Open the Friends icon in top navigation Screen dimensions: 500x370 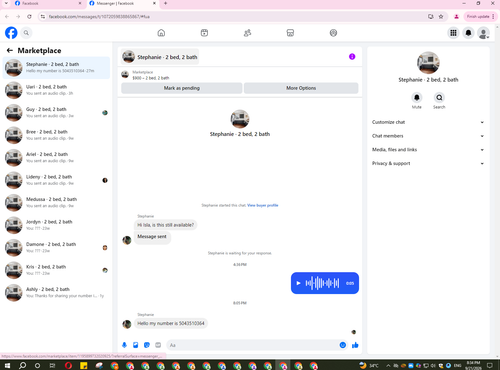[x=247, y=33]
